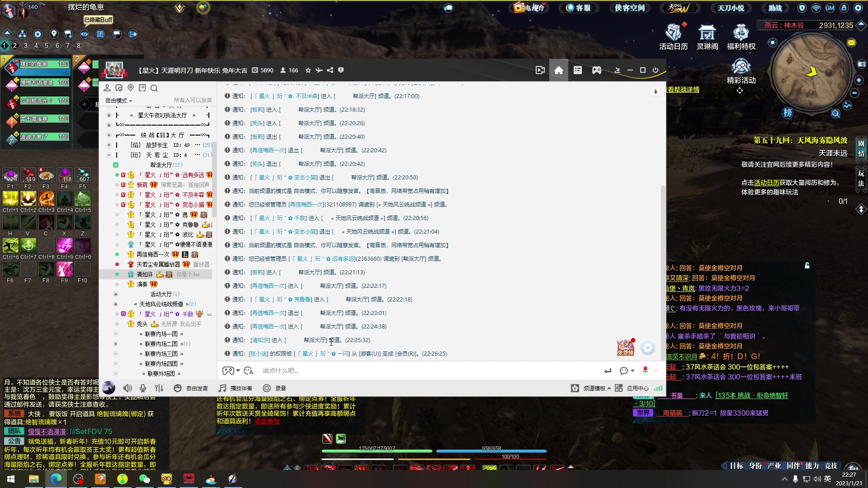This screenshot has height=488, width=868.
Task: Click the report channel exclamation icon
Action: (341, 70)
